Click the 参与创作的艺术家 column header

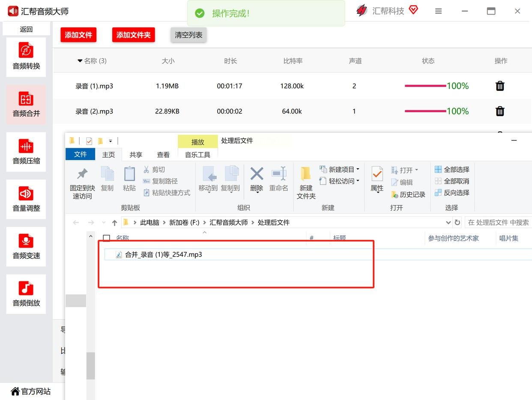pyautogui.click(x=453, y=238)
